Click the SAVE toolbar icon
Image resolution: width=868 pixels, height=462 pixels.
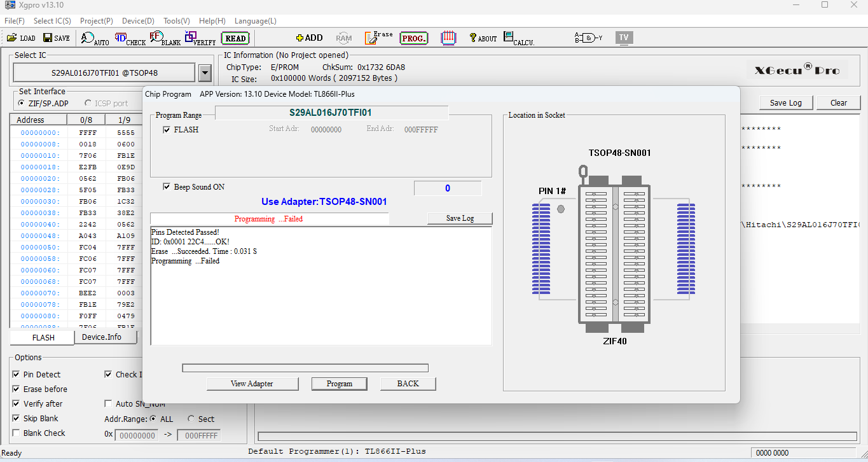(56, 38)
